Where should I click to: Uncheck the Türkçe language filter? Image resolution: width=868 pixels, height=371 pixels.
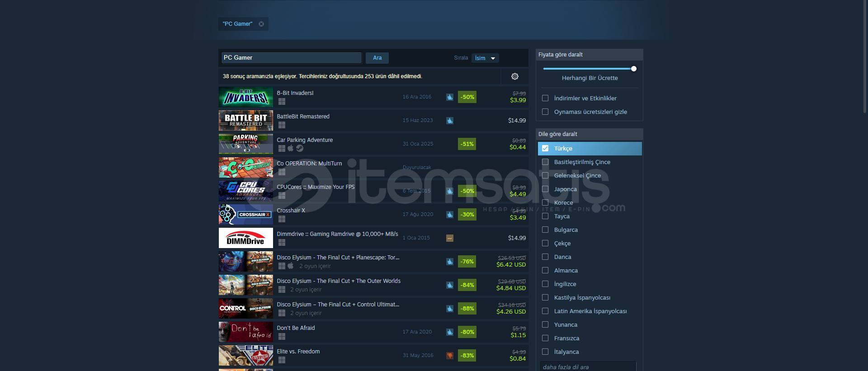click(x=545, y=148)
